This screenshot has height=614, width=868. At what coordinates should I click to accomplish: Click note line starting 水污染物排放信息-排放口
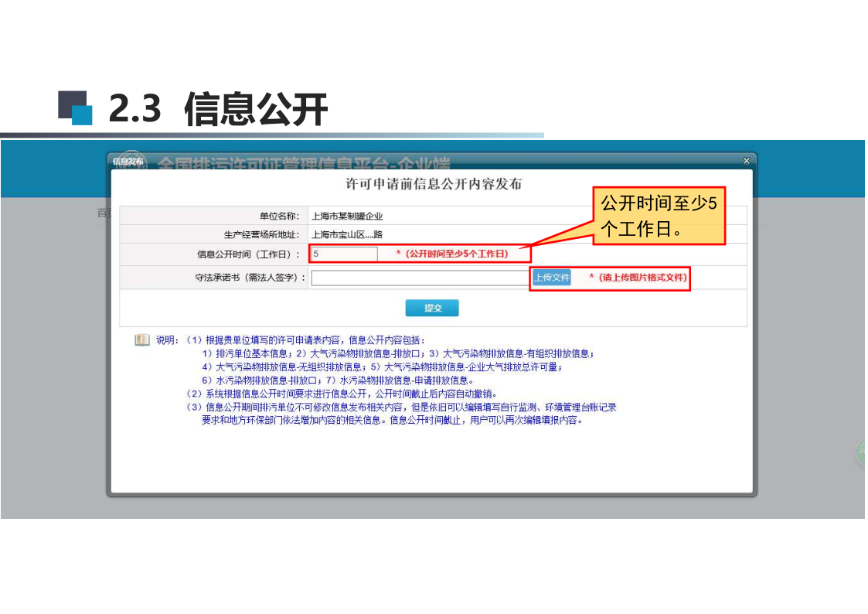pyautogui.click(x=338, y=380)
